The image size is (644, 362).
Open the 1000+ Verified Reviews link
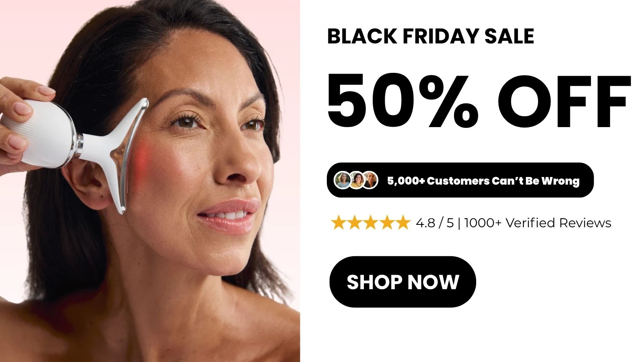[537, 223]
